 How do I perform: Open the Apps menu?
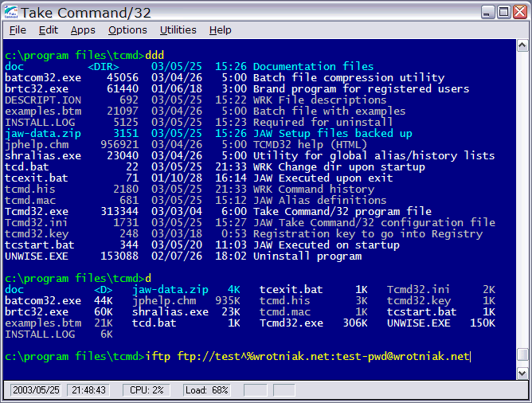click(83, 30)
